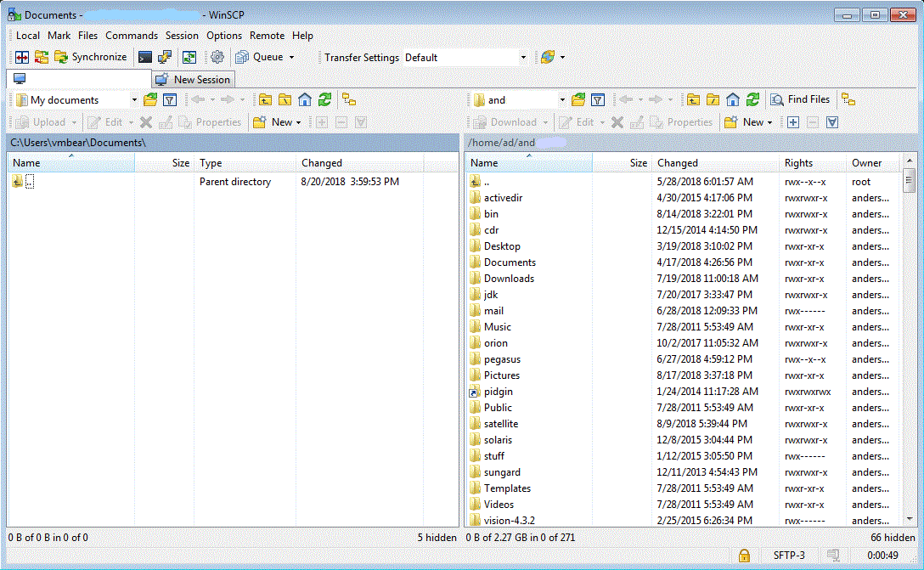924x570 pixels.
Task: Expand the Queue dropdown arrow
Action: pyautogui.click(x=291, y=57)
